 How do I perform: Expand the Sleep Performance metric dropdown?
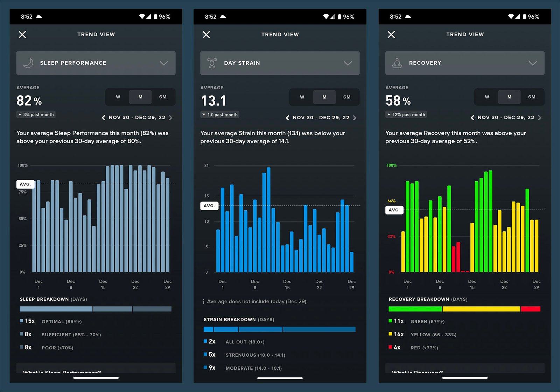coord(164,63)
